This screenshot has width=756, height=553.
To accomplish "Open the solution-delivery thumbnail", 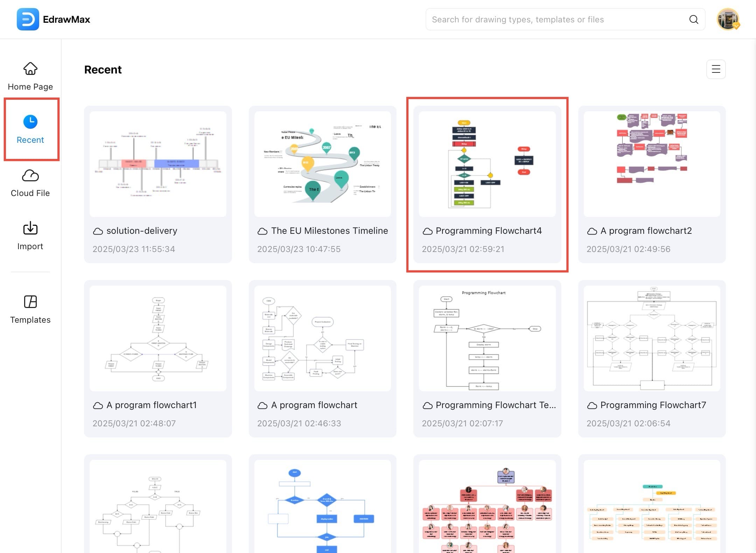I will pyautogui.click(x=158, y=164).
